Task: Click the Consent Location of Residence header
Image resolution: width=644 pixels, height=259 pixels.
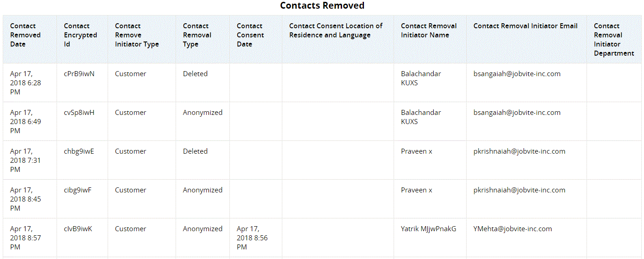Action: 336,31
